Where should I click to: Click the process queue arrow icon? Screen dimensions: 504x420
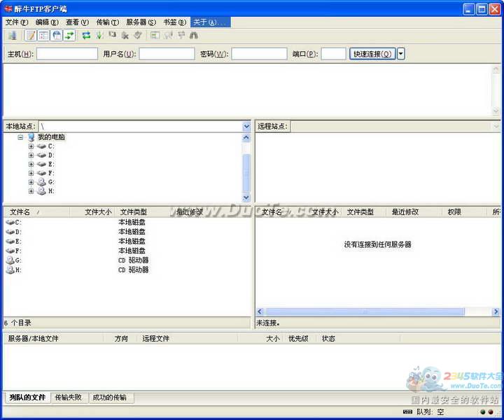click(99, 35)
